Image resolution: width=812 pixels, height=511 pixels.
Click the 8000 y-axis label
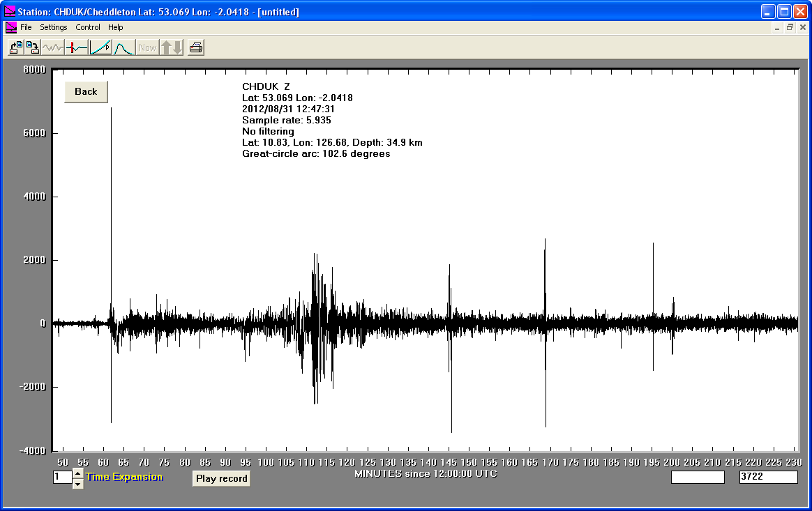(x=35, y=70)
